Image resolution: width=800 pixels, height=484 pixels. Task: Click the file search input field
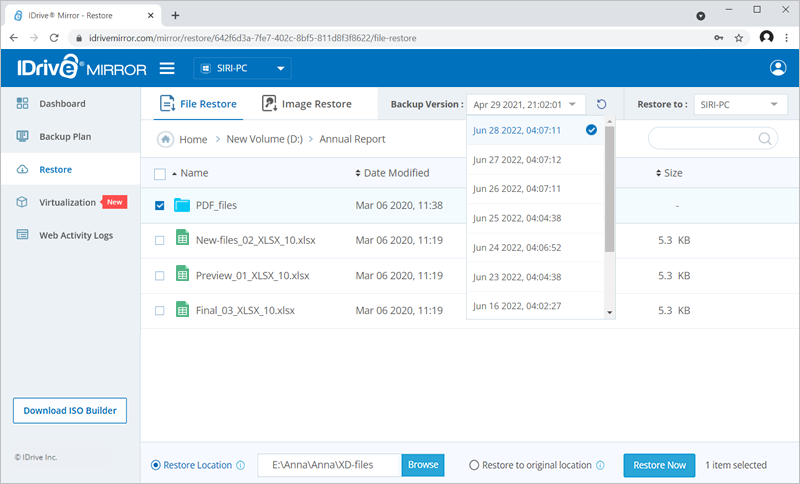click(713, 139)
